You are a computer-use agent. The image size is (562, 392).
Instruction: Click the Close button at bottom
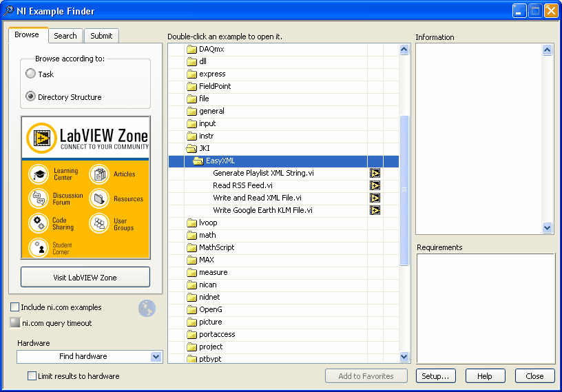[x=534, y=376]
